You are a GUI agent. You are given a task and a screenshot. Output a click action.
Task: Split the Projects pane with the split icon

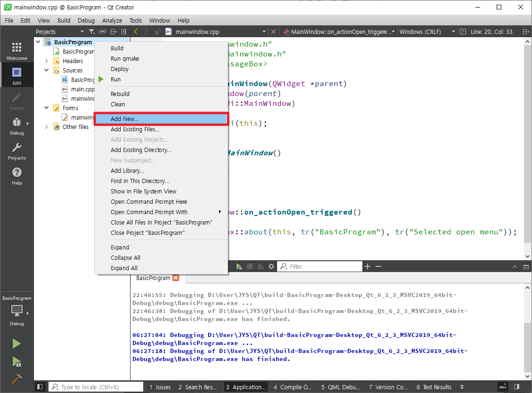coord(114,32)
